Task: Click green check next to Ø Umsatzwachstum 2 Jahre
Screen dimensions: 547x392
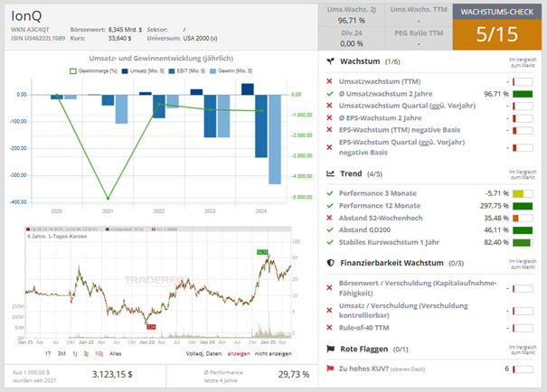Action: (330, 94)
